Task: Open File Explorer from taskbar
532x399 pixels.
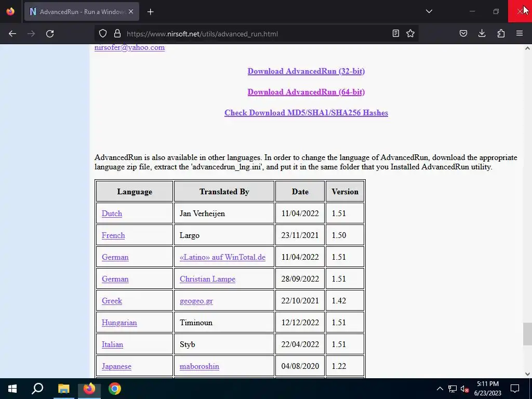Action: point(63,389)
